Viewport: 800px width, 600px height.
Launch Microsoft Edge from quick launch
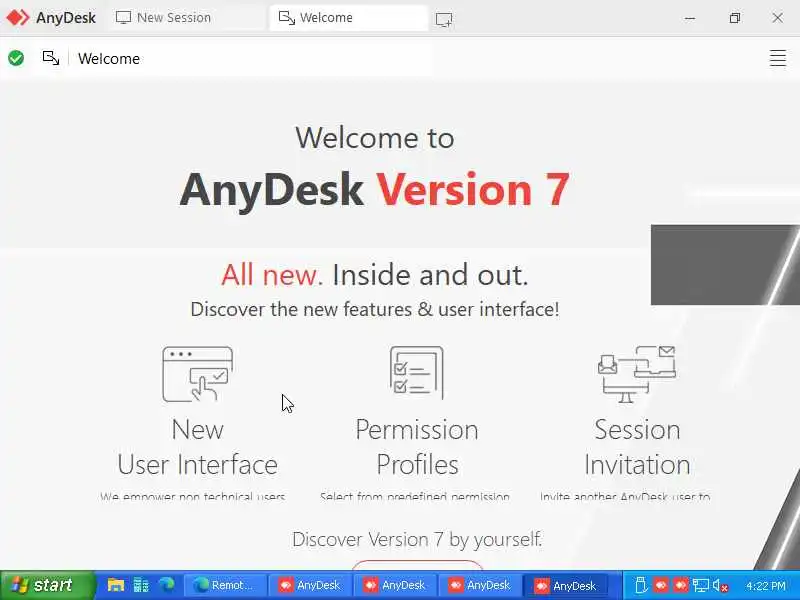[166, 585]
